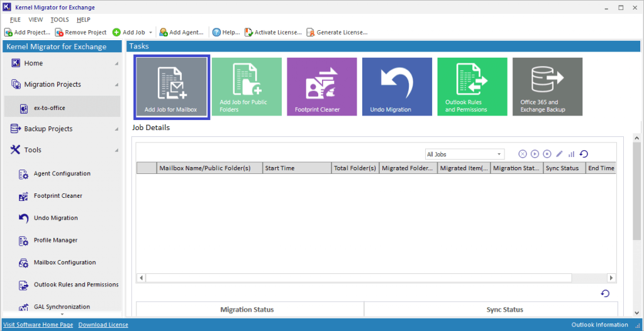The height and width of the screenshot is (331, 644).
Task: Click the sidebar scroll-down arrow
Action: [62, 314]
